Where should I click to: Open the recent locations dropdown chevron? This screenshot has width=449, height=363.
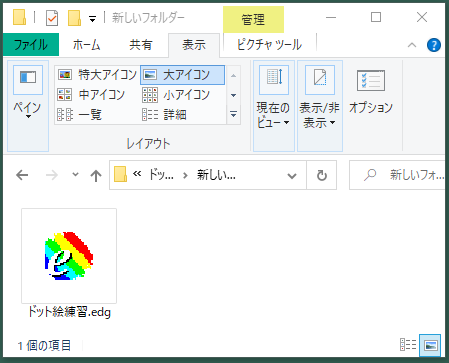[x=76, y=174]
